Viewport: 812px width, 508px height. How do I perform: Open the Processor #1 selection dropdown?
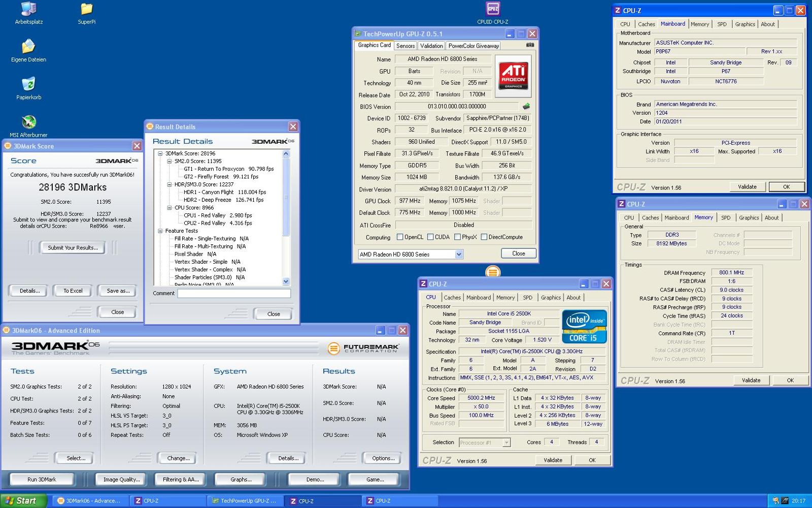click(x=485, y=442)
